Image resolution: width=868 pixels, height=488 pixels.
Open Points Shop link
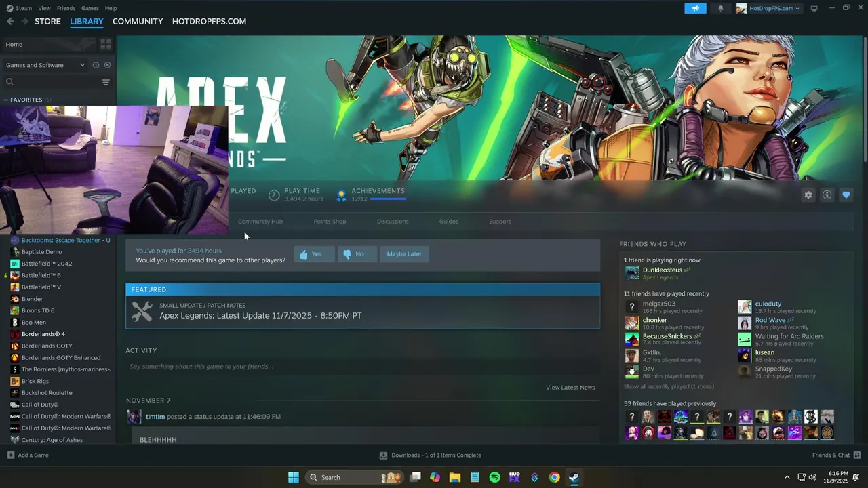click(x=330, y=222)
